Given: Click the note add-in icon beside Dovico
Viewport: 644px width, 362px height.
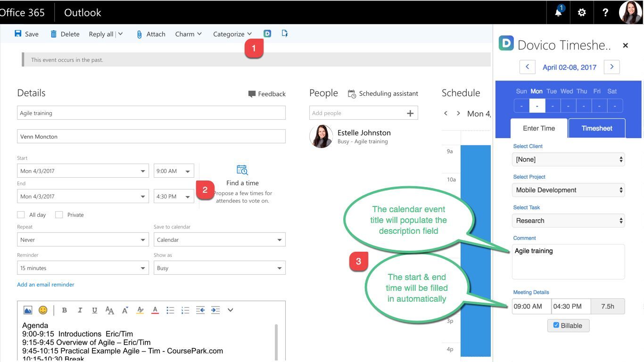Looking at the screenshot, I should (x=285, y=33).
